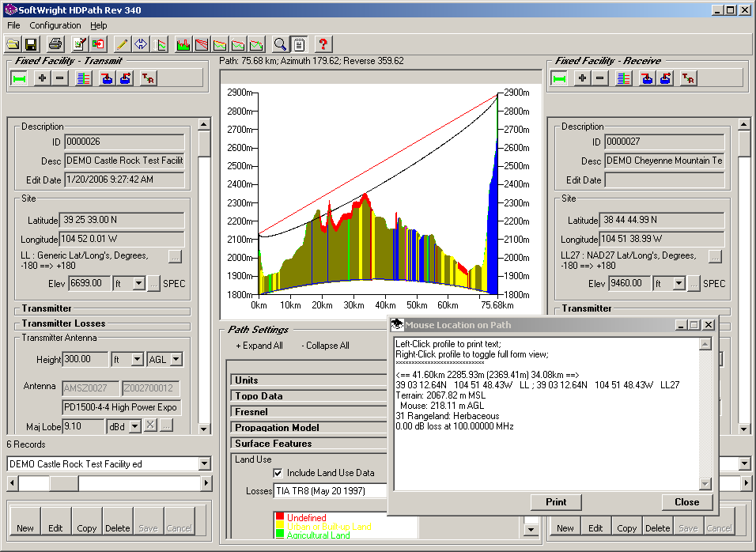Click the striped list icon in Receive panel
Image resolution: width=756 pixels, height=552 pixels.
pos(623,78)
